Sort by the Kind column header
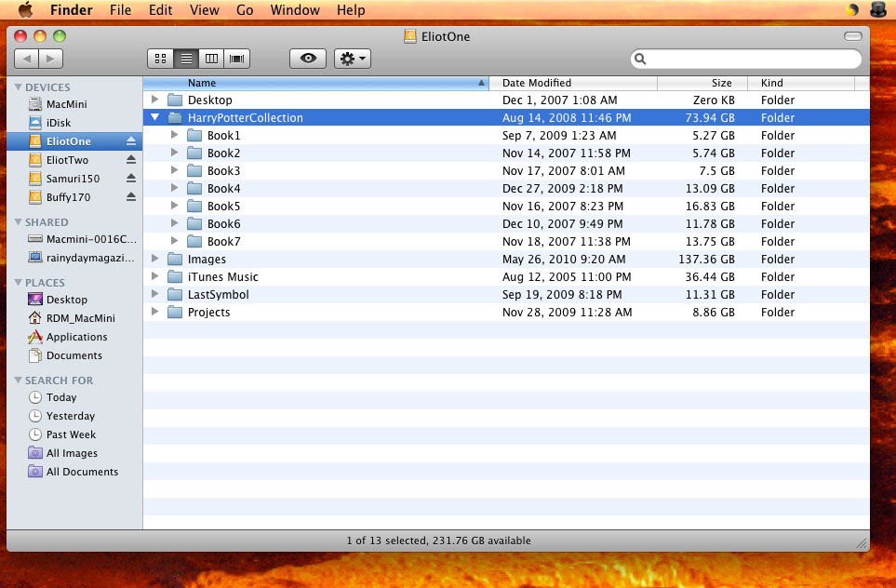This screenshot has height=588, width=896. point(801,83)
